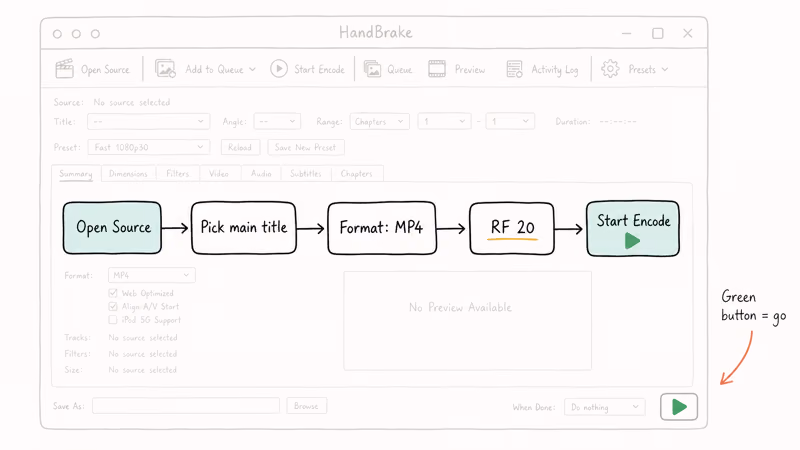Open the Format MP4 dropdown
Image resolution: width=800 pixels, height=450 pixels.
coord(152,275)
